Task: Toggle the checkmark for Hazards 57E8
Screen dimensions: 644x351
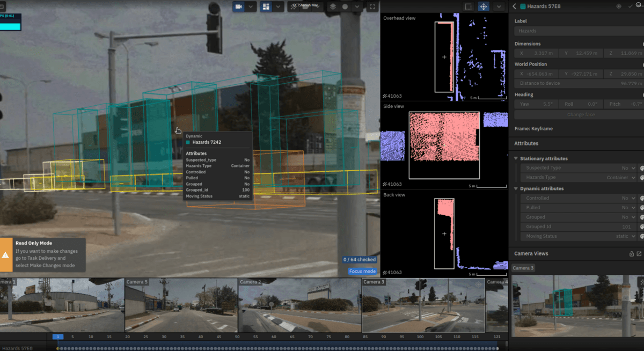Action: (630, 6)
